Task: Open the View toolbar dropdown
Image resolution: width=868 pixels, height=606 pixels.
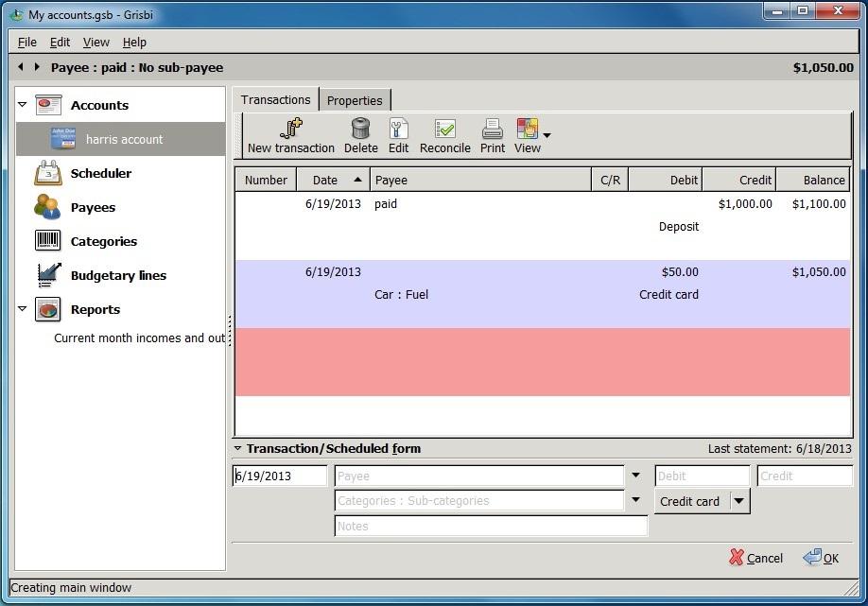Action: click(x=547, y=135)
